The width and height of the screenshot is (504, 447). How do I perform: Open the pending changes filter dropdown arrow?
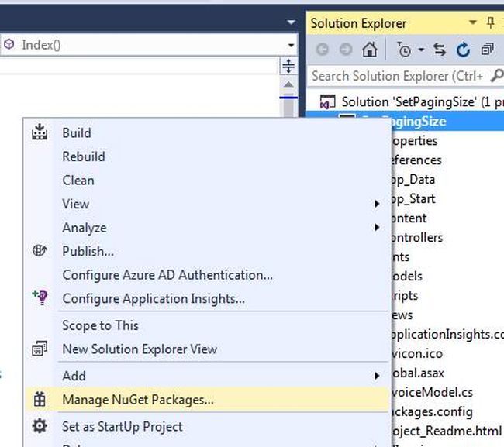421,50
